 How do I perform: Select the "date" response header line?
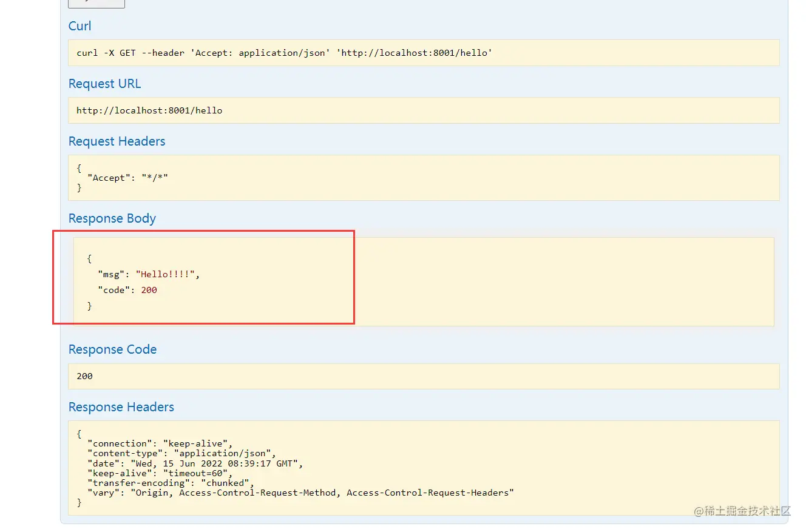195,463
